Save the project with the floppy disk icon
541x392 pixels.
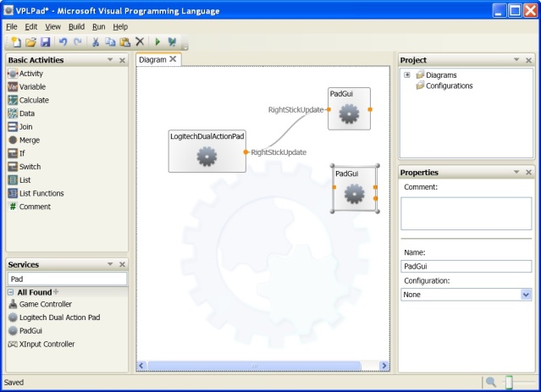pyautogui.click(x=46, y=41)
